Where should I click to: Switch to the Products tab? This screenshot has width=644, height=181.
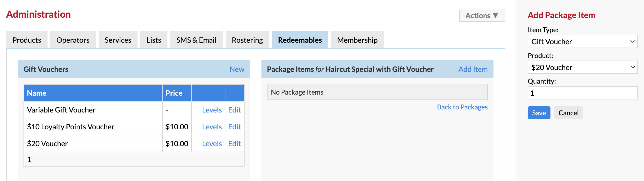coord(27,40)
